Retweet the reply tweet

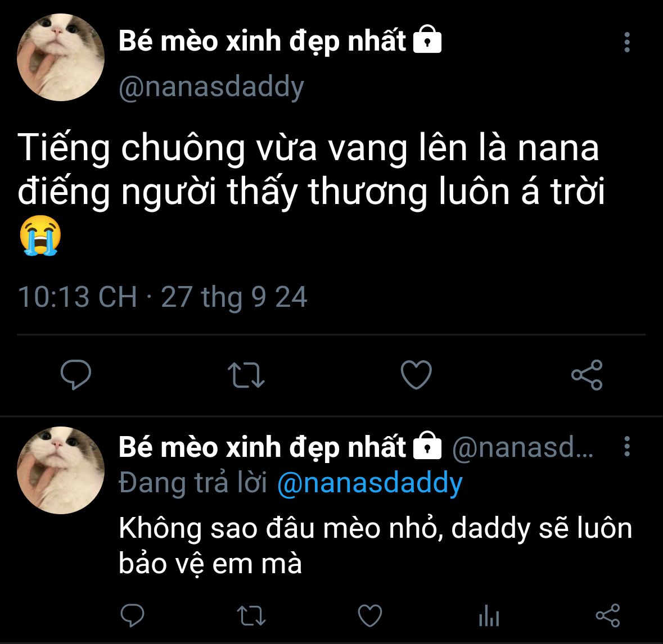[251, 615]
